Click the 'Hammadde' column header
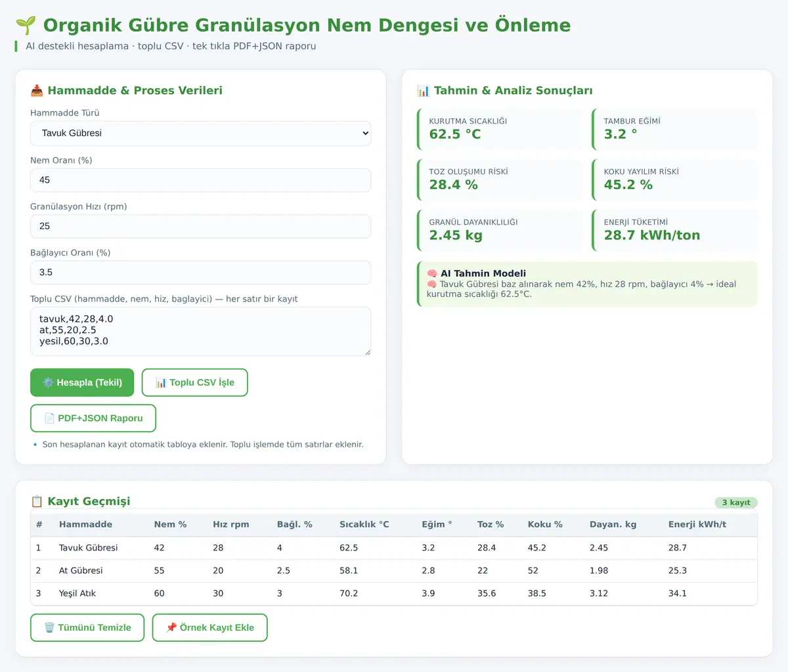The width and height of the screenshot is (788, 672). pyautogui.click(x=85, y=524)
